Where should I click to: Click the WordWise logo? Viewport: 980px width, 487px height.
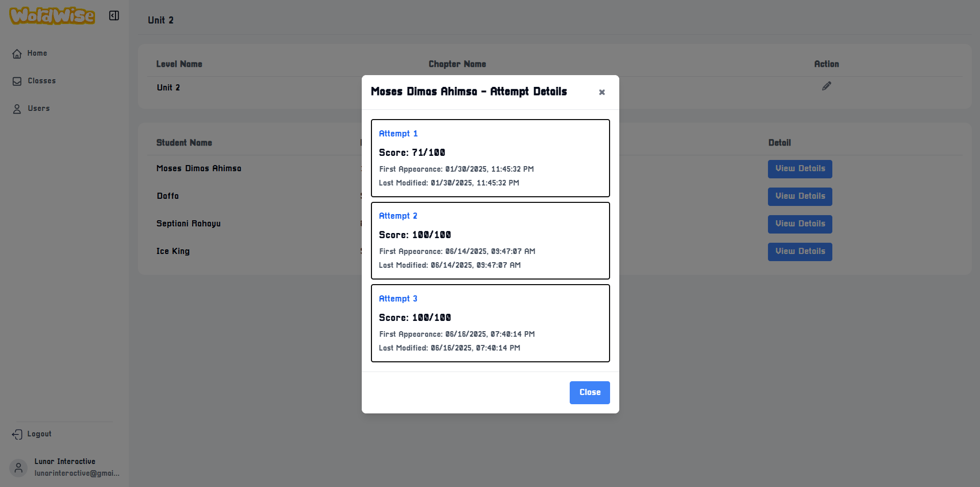(x=52, y=16)
